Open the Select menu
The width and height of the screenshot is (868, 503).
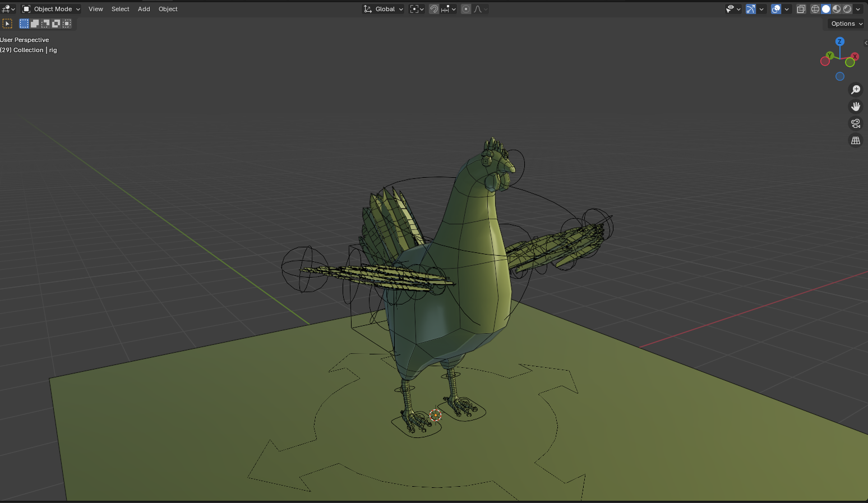120,9
